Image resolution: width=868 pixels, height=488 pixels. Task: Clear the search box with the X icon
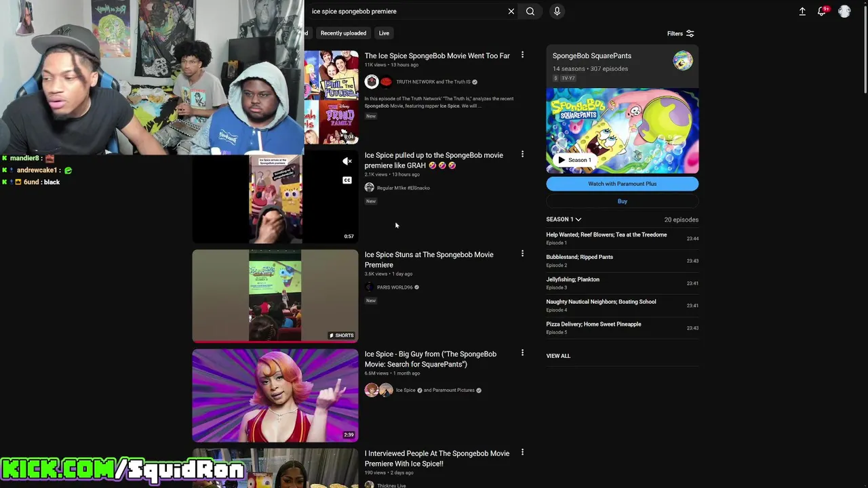tap(511, 12)
